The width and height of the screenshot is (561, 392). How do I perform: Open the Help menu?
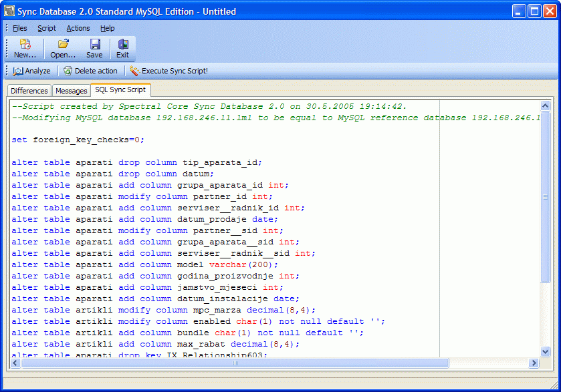point(108,28)
